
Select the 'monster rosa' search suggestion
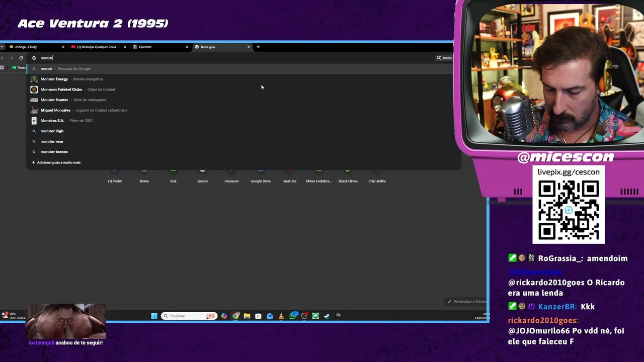[244, 141]
